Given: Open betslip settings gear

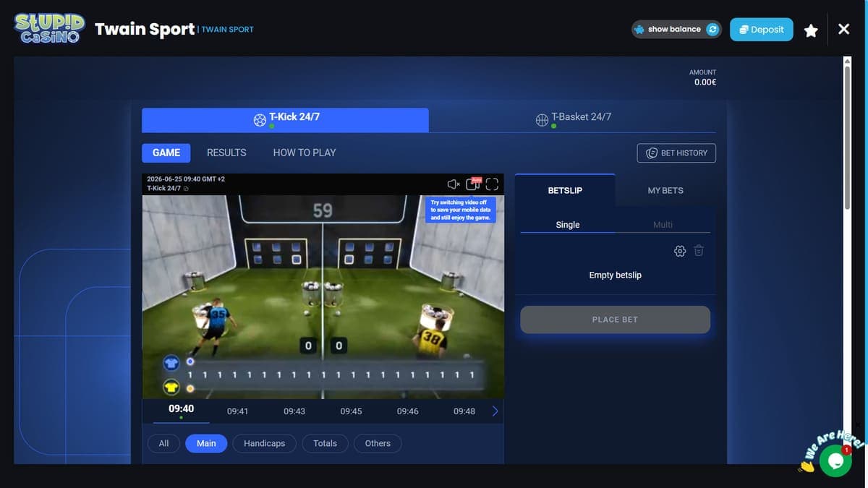Looking at the screenshot, I should 680,251.
